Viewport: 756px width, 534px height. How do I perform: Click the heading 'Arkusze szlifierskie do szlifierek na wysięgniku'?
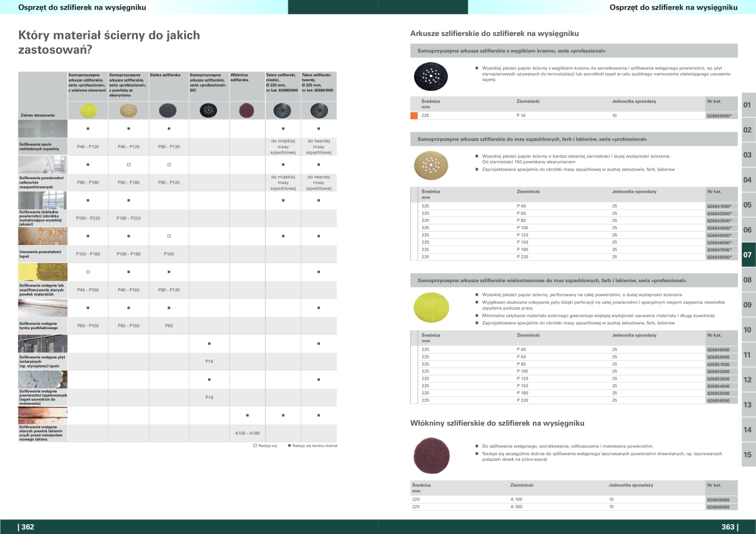click(494, 34)
